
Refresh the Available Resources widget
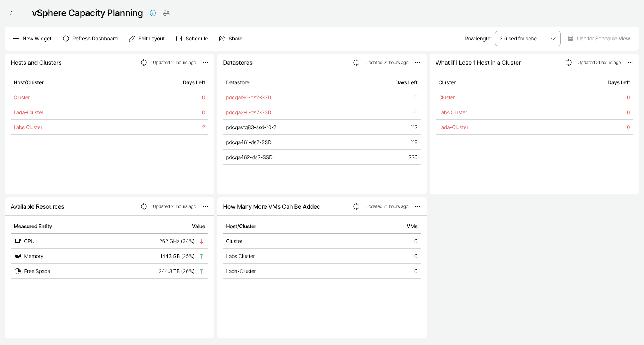point(144,206)
